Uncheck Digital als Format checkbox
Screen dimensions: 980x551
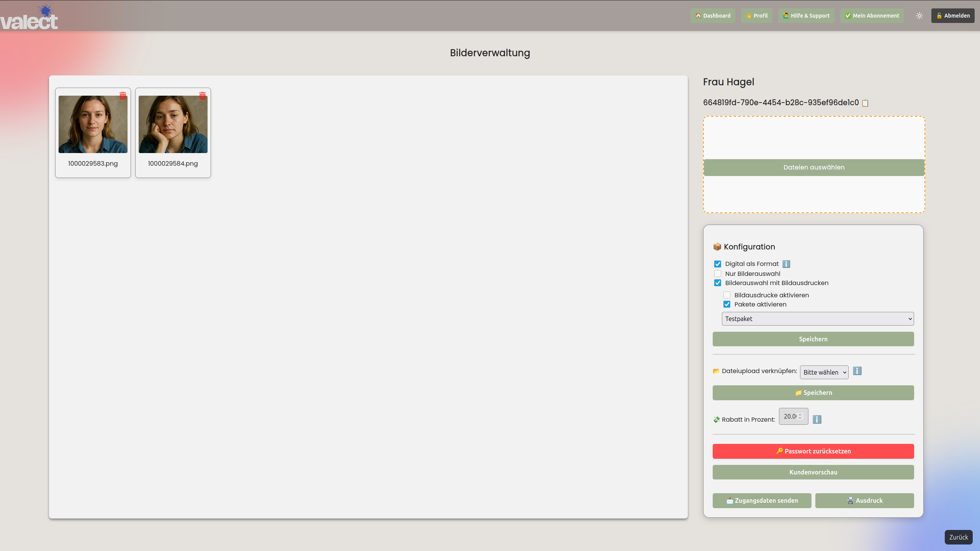718,264
